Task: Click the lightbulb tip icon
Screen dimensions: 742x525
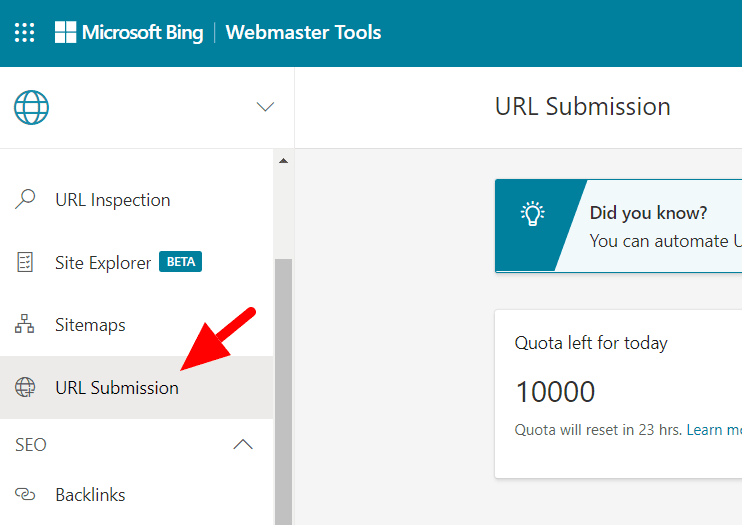Action: tap(532, 214)
